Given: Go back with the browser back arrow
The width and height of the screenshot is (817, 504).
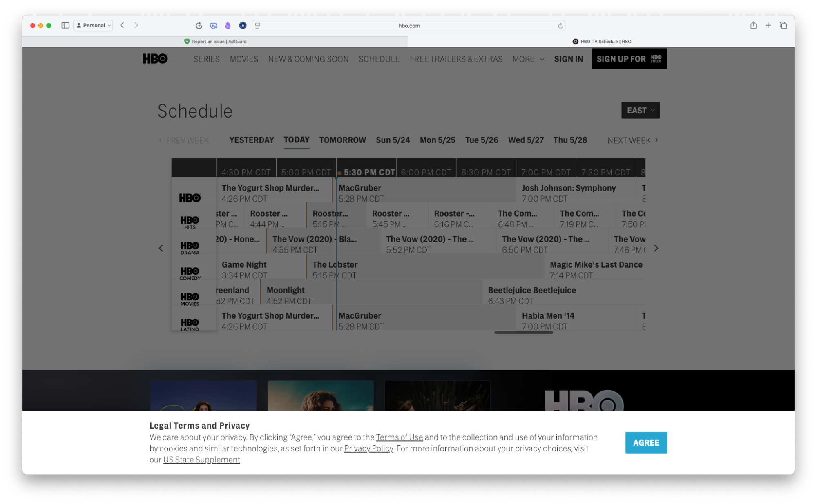Looking at the screenshot, I should (122, 25).
